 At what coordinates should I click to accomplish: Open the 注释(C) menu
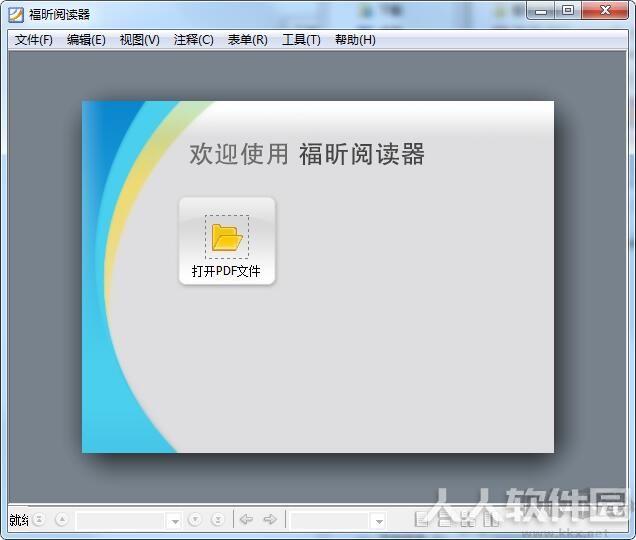(x=193, y=40)
